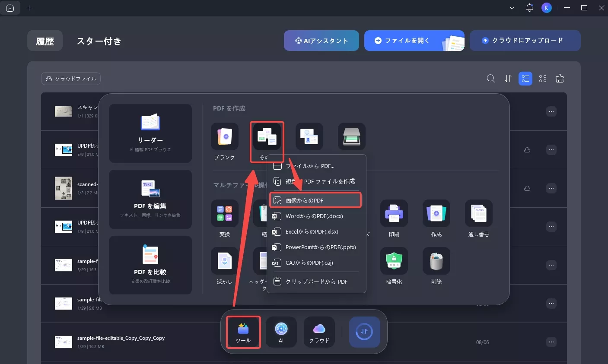Open the 印刷 (Print) tool icon
The width and height of the screenshot is (608, 364).
tap(394, 213)
